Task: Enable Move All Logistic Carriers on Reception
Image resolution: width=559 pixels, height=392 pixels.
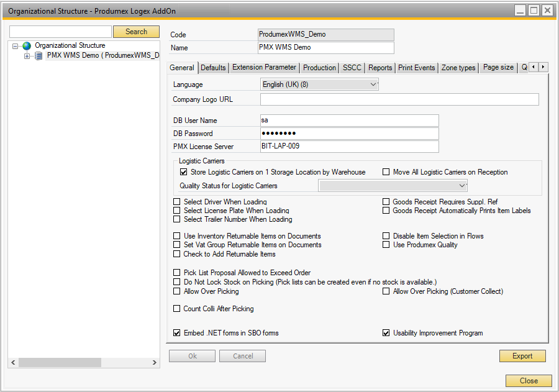Action: click(386, 171)
